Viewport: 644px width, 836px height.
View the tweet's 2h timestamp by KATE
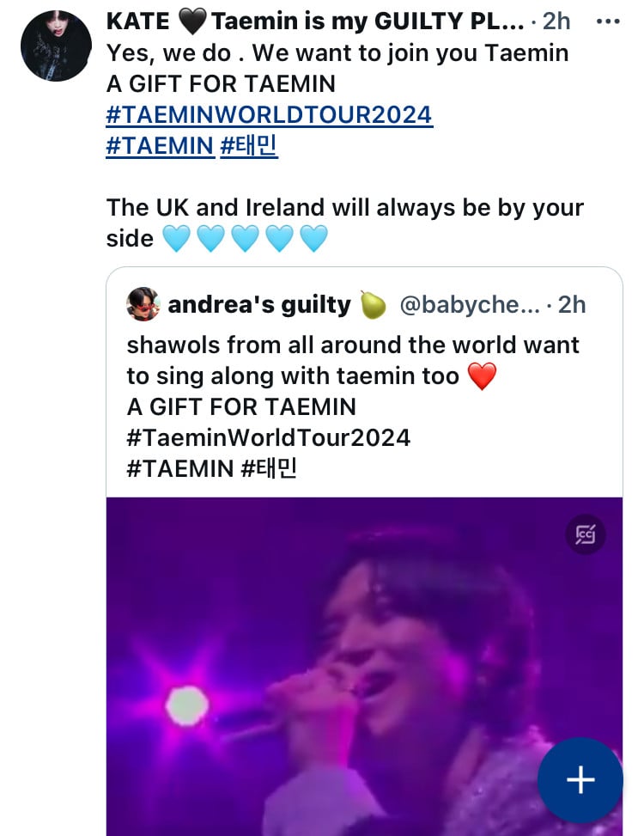pyautogui.click(x=556, y=21)
